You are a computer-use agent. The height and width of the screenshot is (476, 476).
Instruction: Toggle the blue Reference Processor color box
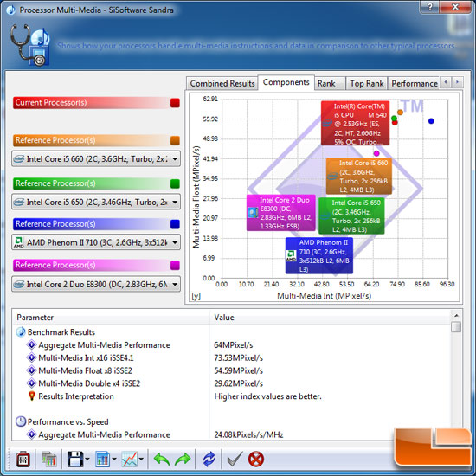pos(175,224)
